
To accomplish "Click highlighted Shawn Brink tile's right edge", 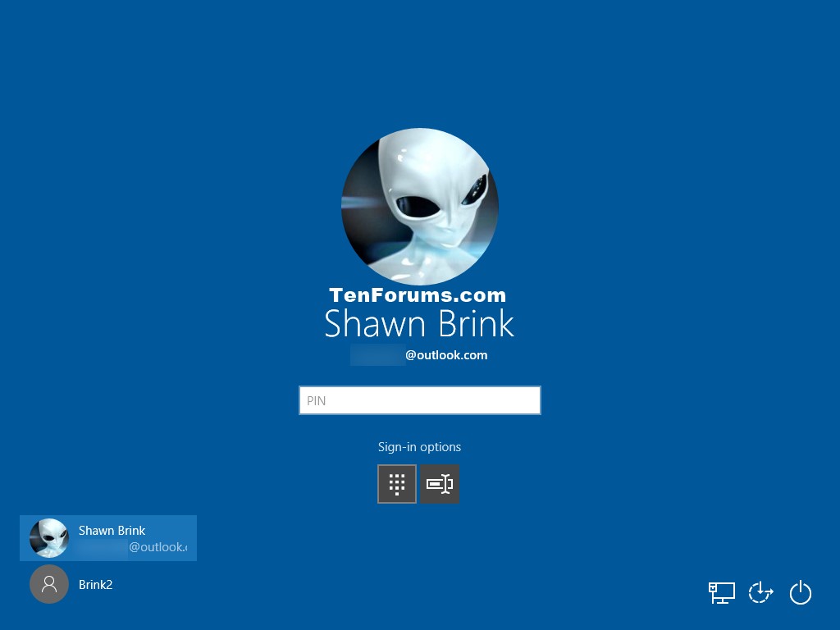I will [x=192, y=538].
